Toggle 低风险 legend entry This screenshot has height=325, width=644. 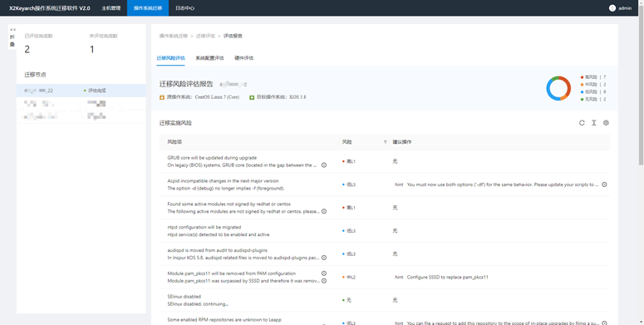(593, 91)
